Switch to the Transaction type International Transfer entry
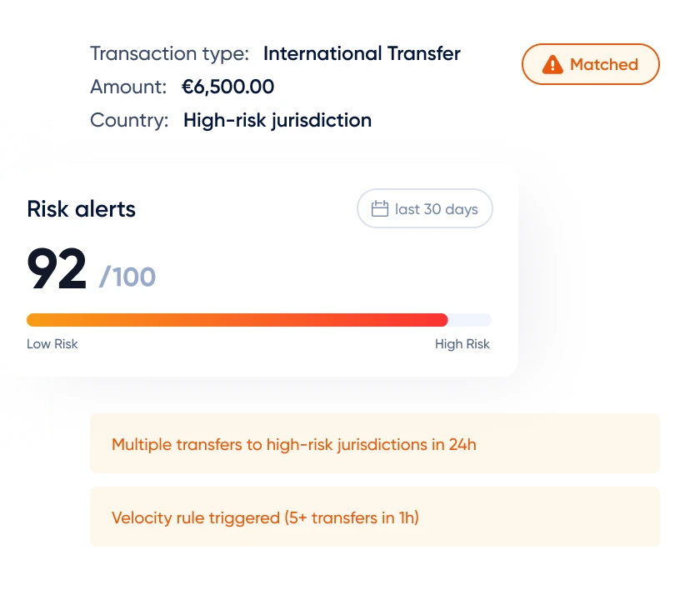The image size is (700, 590). 361,53
